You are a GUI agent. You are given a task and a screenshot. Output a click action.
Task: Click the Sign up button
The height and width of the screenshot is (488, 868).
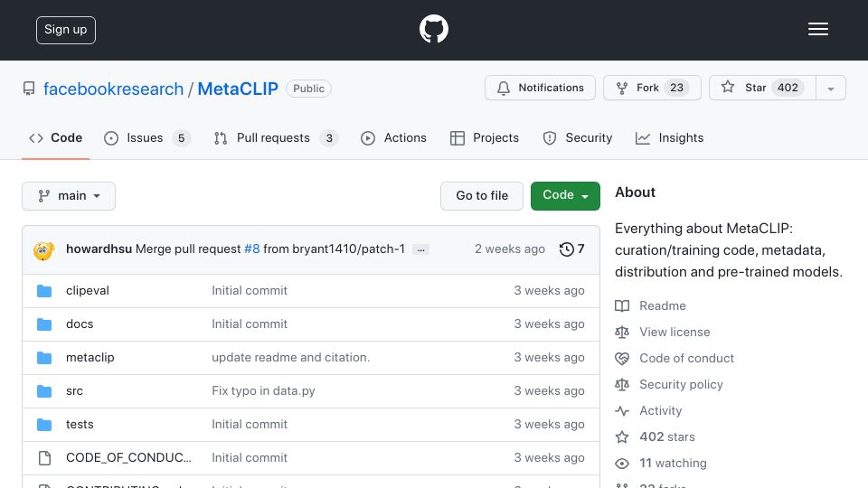pyautogui.click(x=66, y=30)
